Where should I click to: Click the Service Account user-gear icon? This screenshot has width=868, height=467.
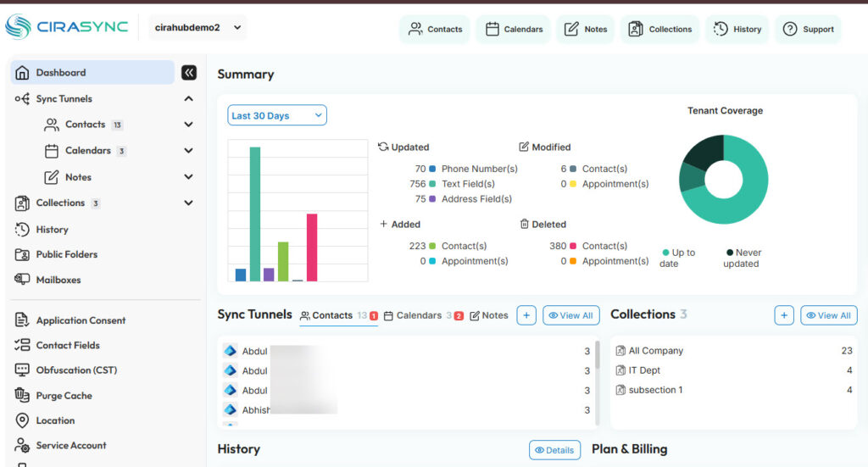(x=22, y=446)
